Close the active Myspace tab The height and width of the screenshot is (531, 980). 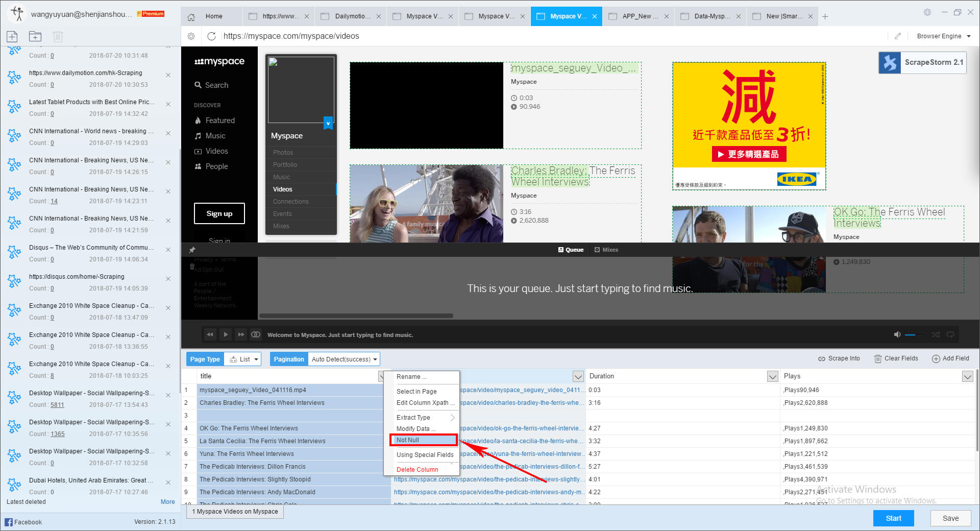[595, 16]
